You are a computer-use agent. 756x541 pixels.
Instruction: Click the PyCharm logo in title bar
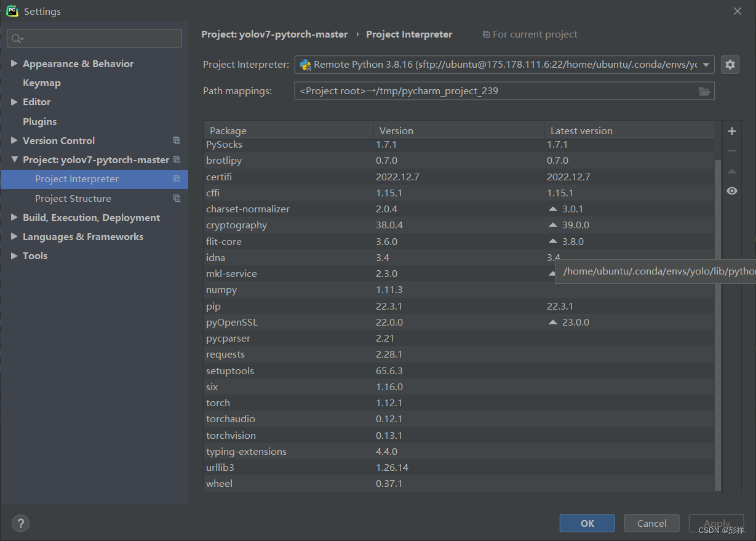(x=12, y=11)
